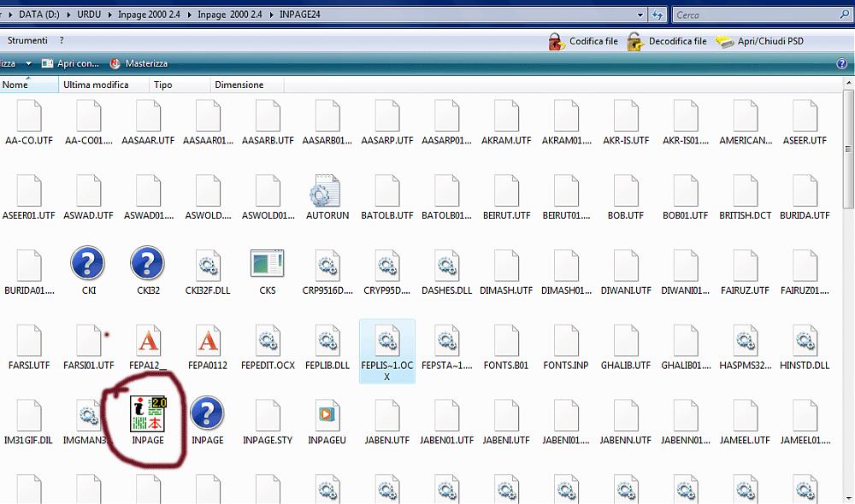Click Apri/Chiudi PSD toolbar button
This screenshot has height=504, width=855.
[759, 41]
